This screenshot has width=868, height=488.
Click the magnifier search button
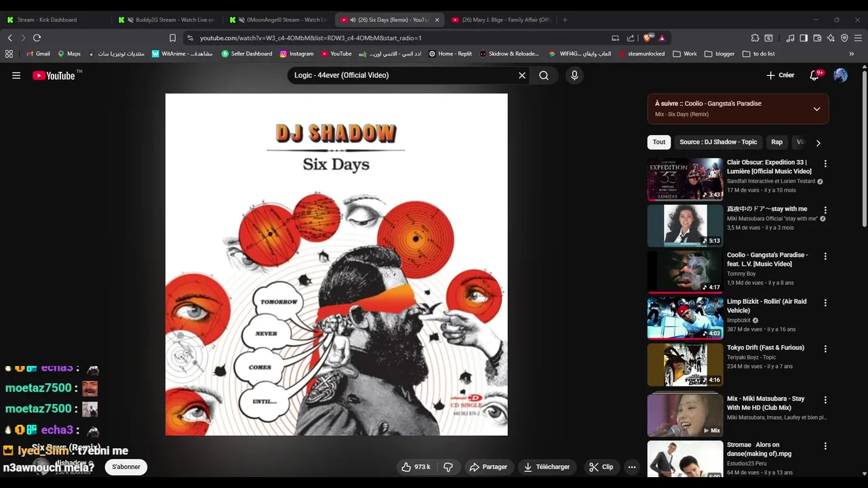(x=544, y=75)
